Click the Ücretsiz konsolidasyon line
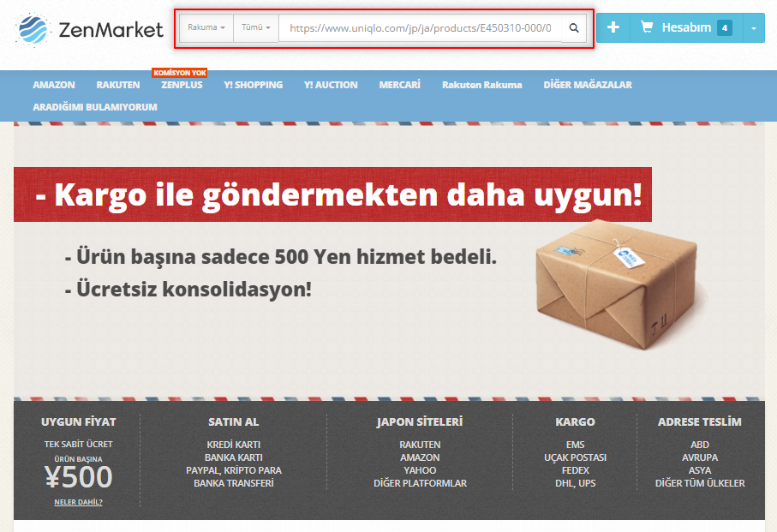This screenshot has height=532, width=777. 188,290
